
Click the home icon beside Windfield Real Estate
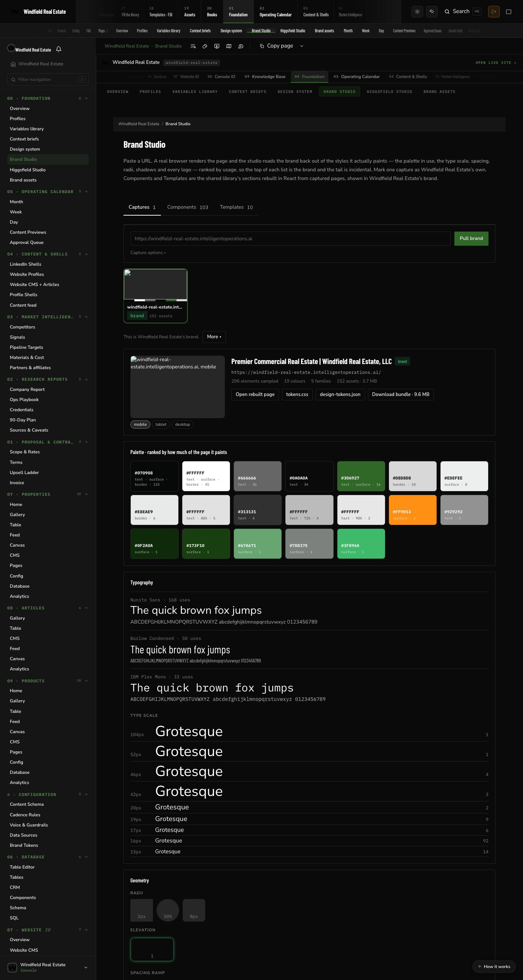click(13, 64)
